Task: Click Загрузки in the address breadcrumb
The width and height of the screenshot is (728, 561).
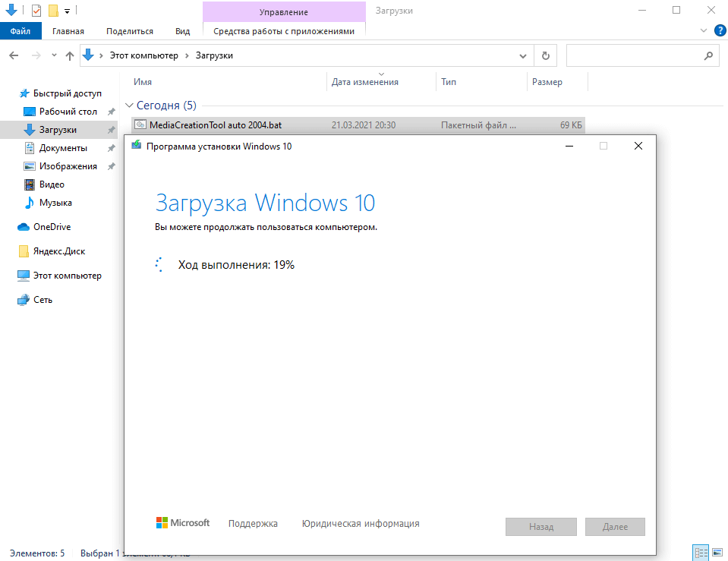Action: (214, 55)
